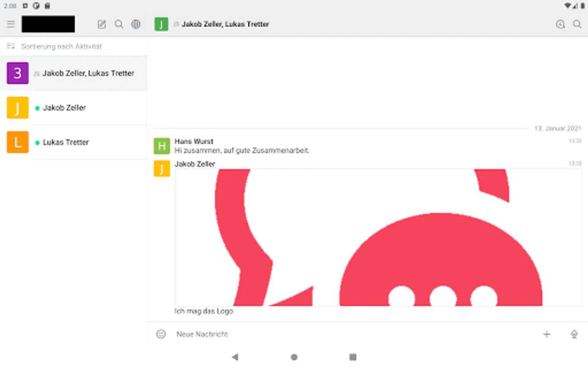Viewport: 588px width, 368px height.
Task: Start a new message with compose icon
Action: [x=102, y=24]
